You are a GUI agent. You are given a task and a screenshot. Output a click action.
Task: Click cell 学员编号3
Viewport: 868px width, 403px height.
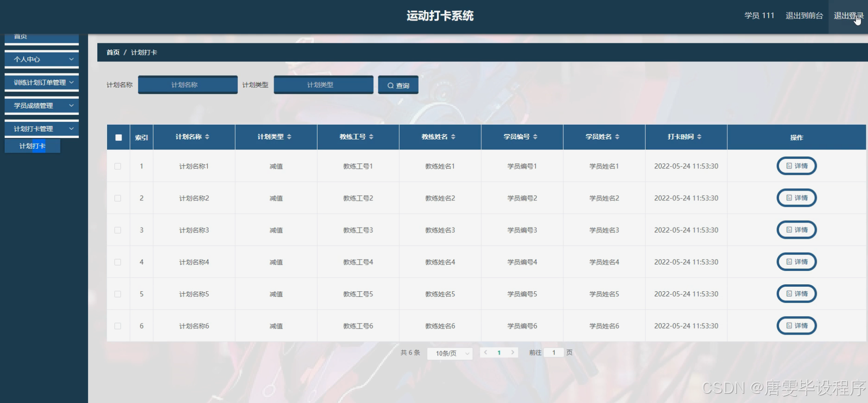click(522, 230)
